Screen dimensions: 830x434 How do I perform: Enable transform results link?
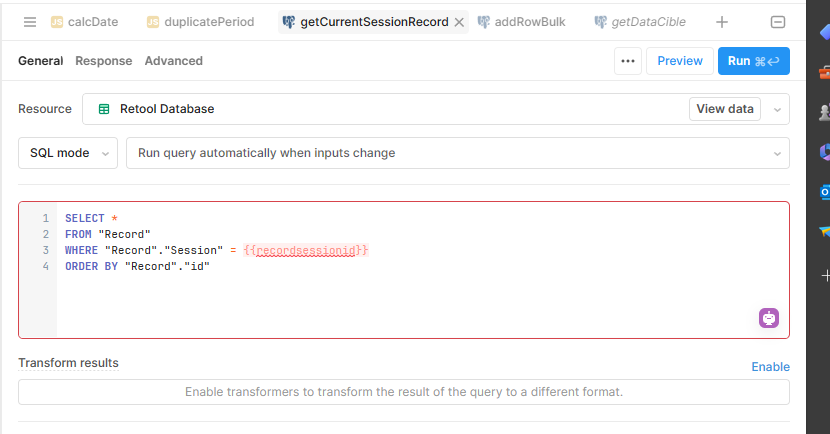[770, 367]
